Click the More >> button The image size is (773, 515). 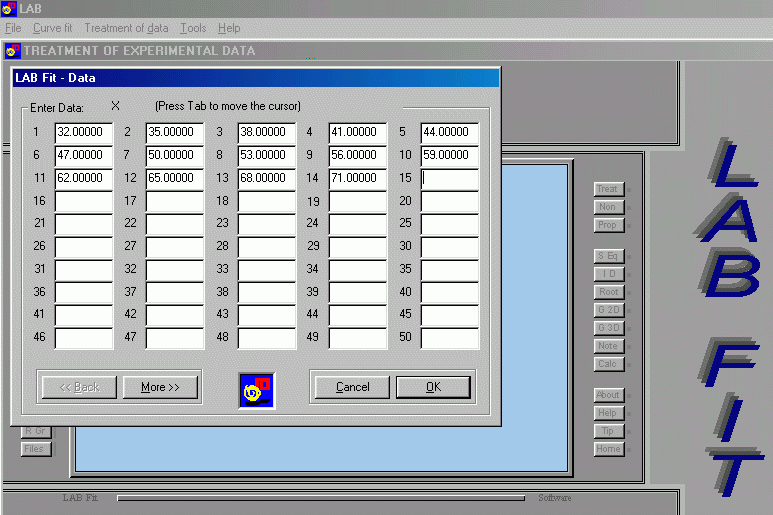tap(160, 387)
